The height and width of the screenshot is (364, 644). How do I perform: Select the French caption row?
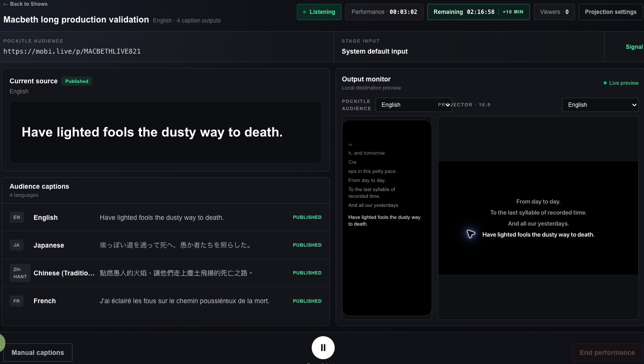point(165,301)
